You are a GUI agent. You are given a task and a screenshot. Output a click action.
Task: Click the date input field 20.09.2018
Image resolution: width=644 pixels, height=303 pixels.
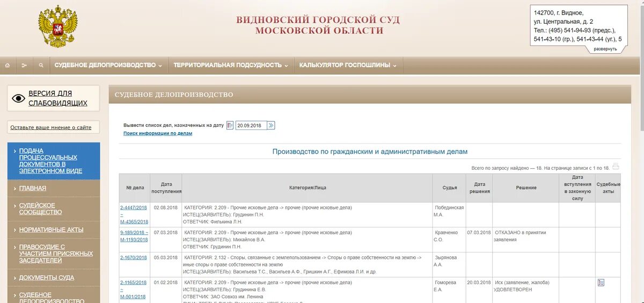(x=251, y=125)
